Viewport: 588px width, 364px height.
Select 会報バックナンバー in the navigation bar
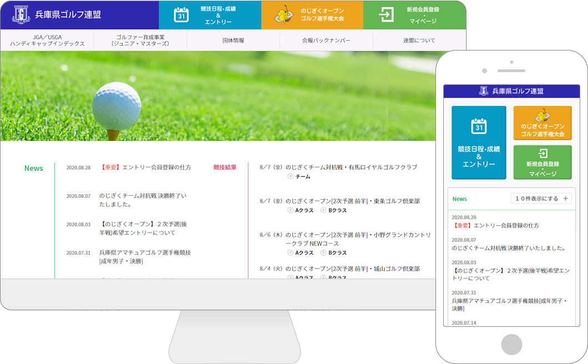point(326,40)
